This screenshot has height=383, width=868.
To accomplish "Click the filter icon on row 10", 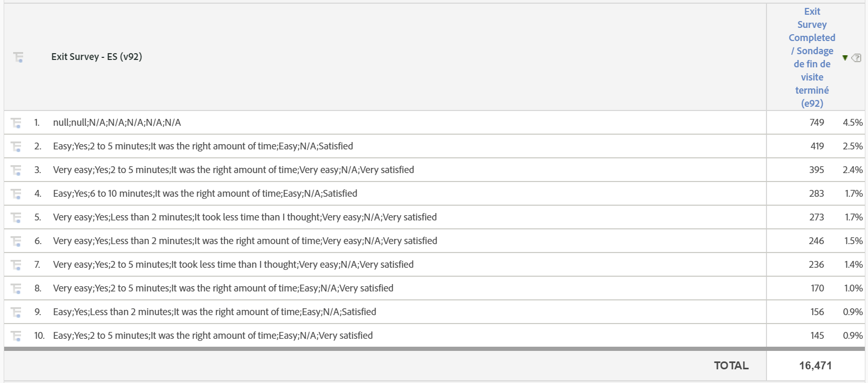I will click(18, 335).
